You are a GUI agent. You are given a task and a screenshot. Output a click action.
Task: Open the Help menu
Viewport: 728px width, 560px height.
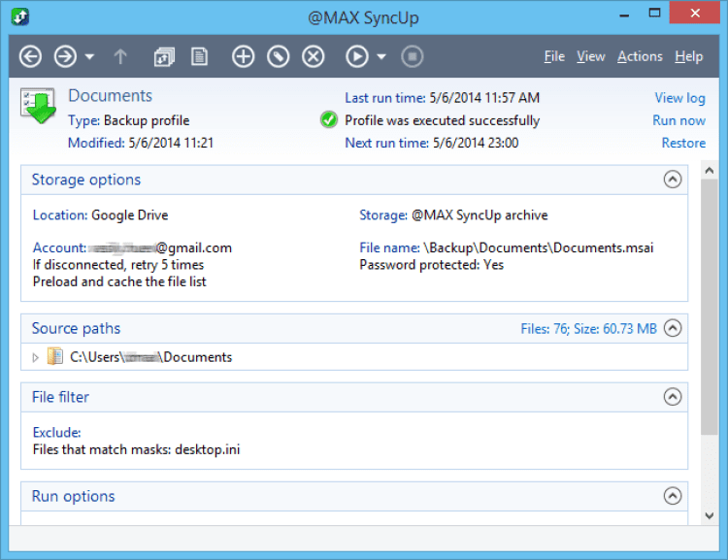[x=688, y=56]
